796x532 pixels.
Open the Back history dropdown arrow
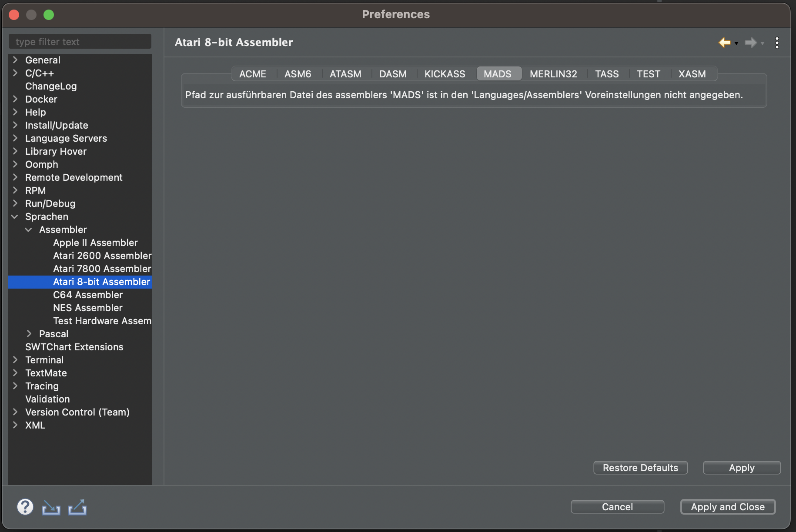pos(736,43)
